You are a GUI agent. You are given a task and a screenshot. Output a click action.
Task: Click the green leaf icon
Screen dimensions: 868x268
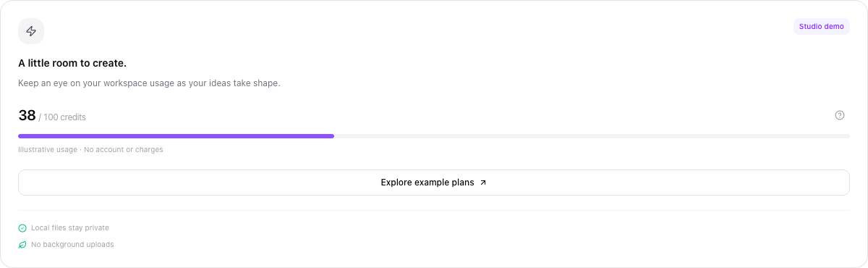coord(22,245)
